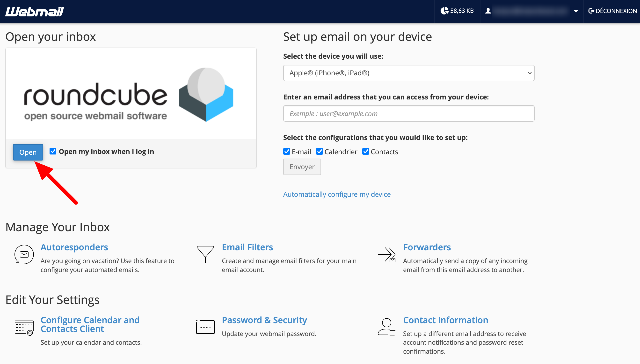This screenshot has height=364, width=640.
Task: Open the Forwarders link
Action: (x=427, y=247)
